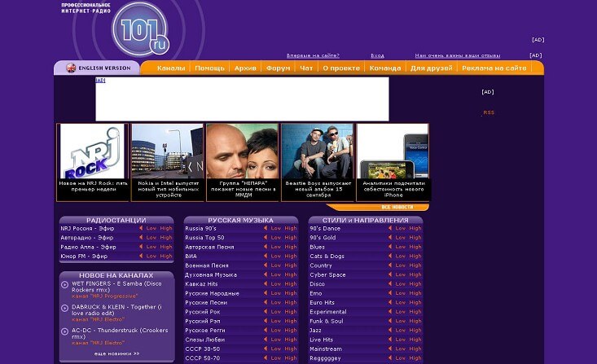This screenshot has width=597, height=364.
Task: Select High quality for Cats & Dogs
Action: (x=415, y=256)
